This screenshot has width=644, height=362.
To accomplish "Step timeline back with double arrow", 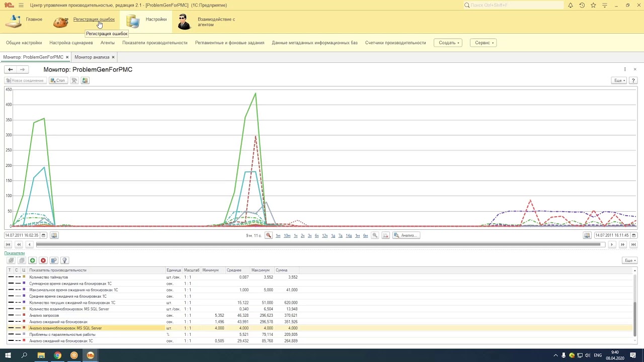I will tap(19, 245).
